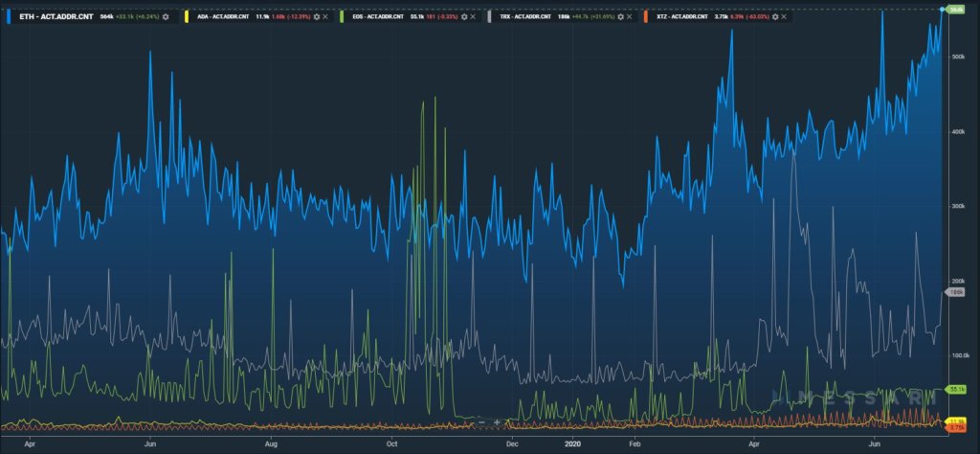The height and width of the screenshot is (454, 980).
Task: Click ADA 1.68k (-12.39%) change value
Action: [x=291, y=17]
